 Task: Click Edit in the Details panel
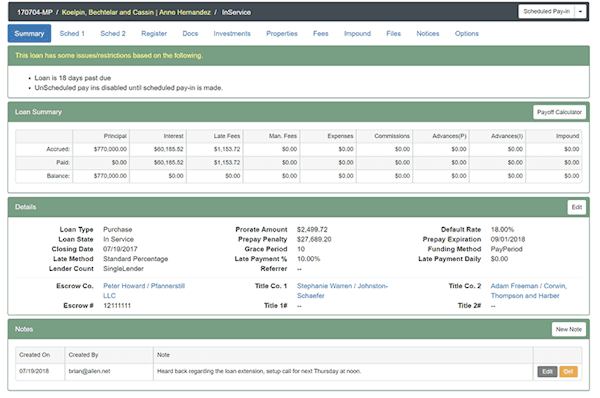pos(576,207)
